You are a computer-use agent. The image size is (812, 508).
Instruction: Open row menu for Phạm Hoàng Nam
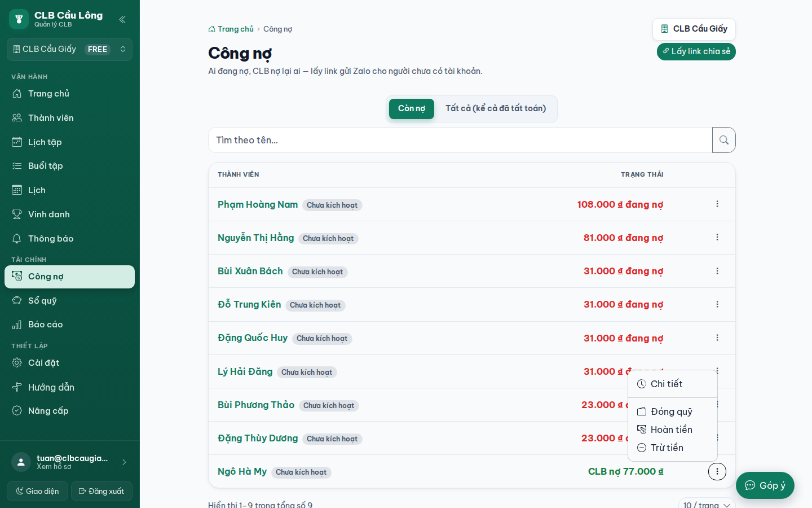point(717,204)
